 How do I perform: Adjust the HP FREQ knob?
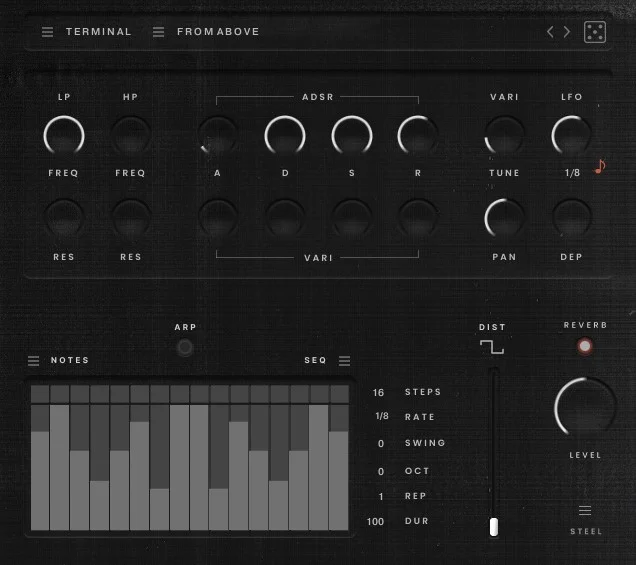131,135
